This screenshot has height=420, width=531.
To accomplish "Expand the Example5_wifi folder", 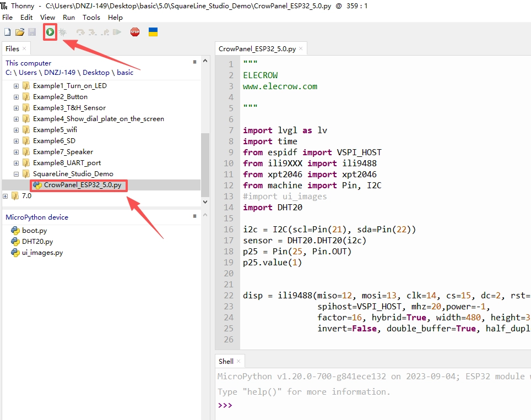I will coord(17,130).
